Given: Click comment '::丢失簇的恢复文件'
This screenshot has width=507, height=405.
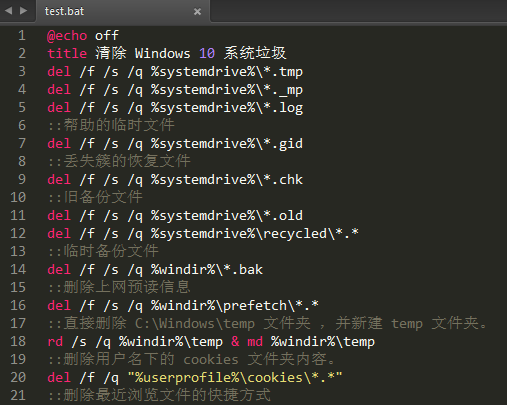Looking at the screenshot, I should 119,161.
